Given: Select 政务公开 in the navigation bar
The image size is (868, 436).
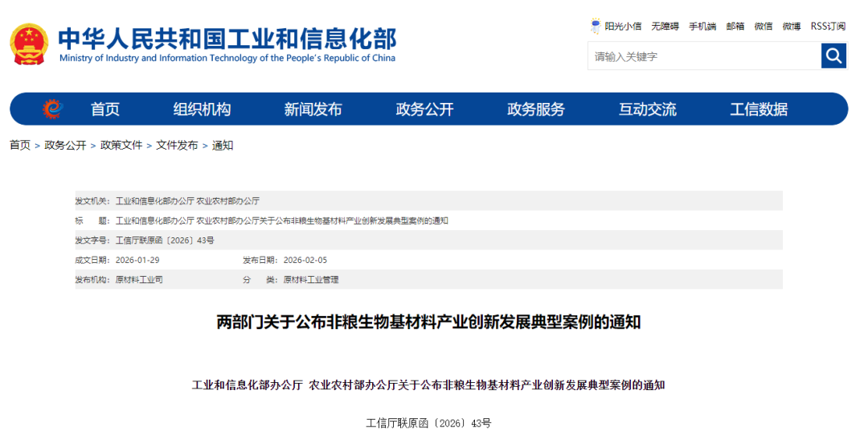Looking at the screenshot, I should (x=424, y=109).
